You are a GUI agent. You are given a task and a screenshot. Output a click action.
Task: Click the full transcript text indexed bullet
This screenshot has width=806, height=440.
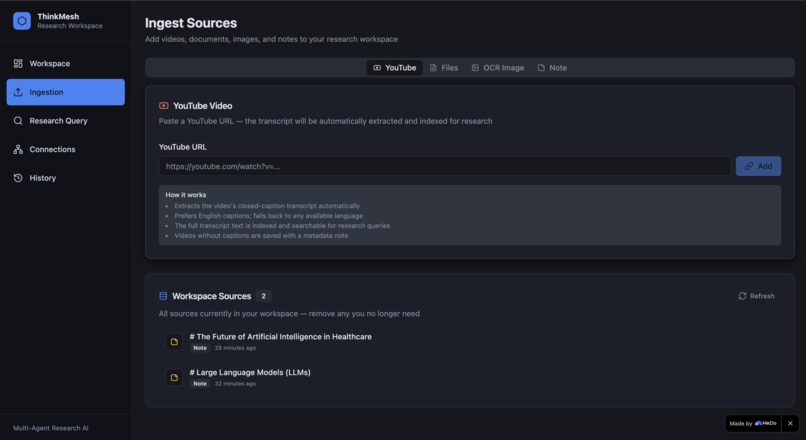282,226
